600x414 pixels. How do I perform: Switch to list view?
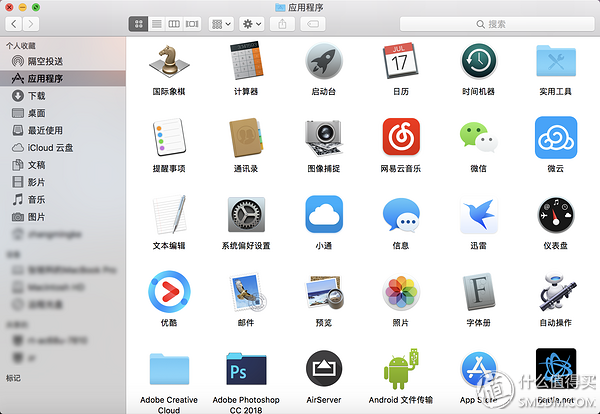click(157, 24)
